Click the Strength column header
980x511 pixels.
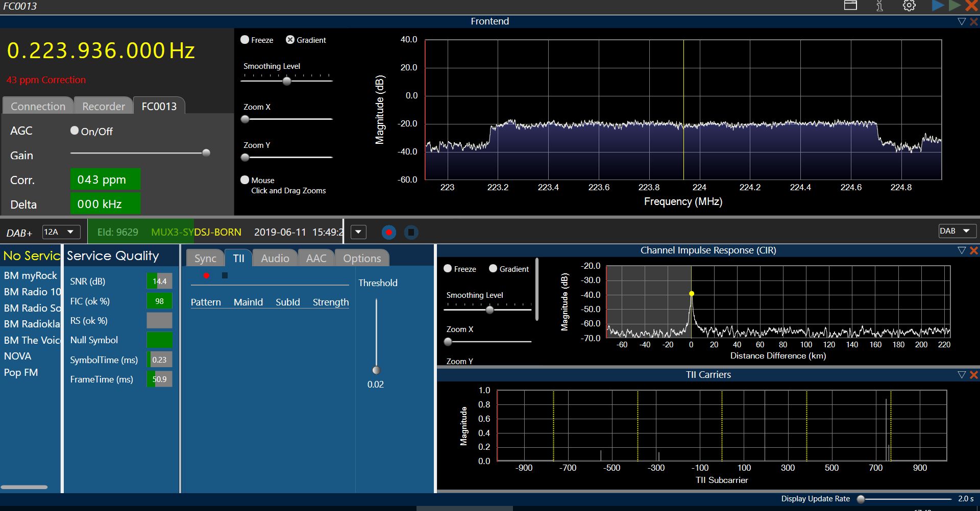click(x=330, y=302)
